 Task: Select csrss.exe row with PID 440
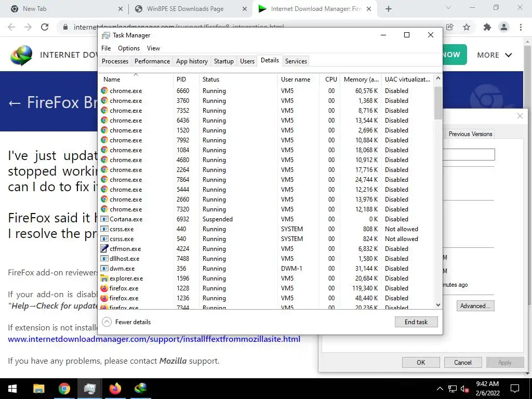coord(267,229)
